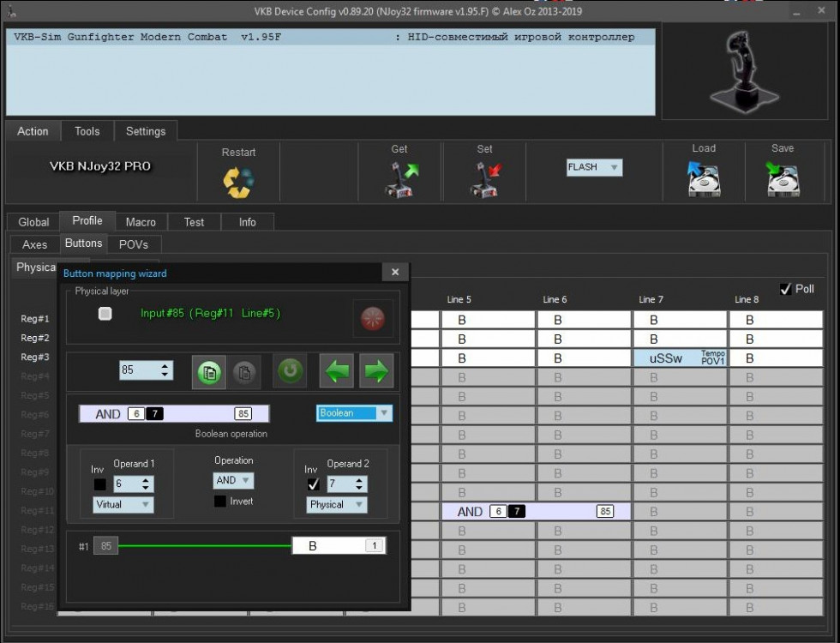The image size is (840, 643).
Task: Close the Button mapping wizard
Action: click(395, 273)
